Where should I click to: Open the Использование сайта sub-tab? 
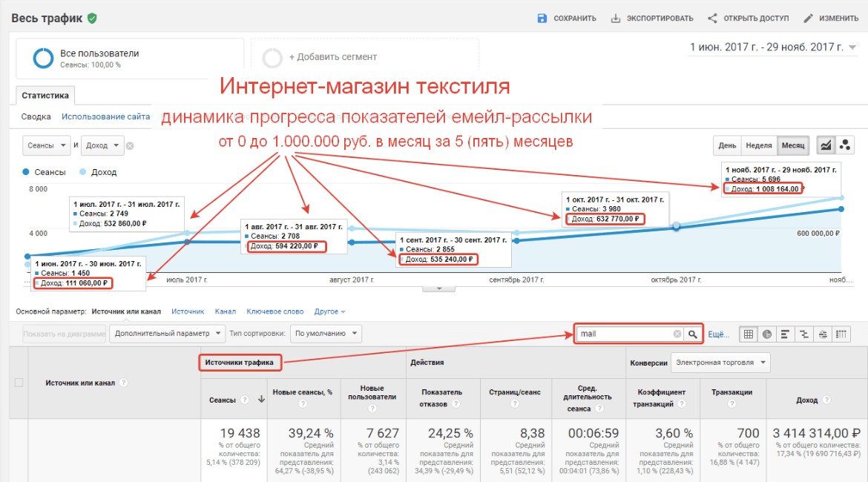106,116
